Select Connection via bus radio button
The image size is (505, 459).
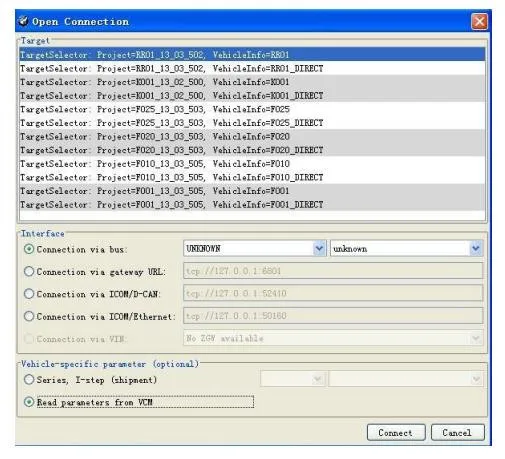click(29, 249)
